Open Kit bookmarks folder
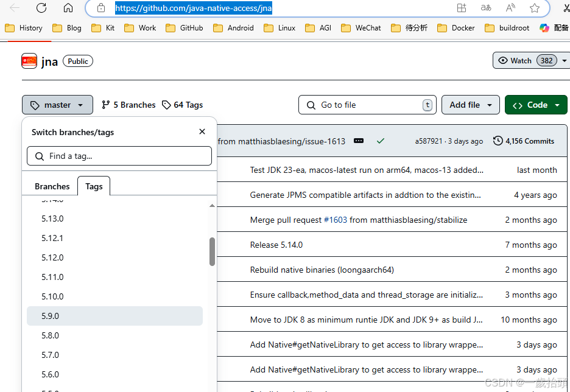 click(x=103, y=28)
